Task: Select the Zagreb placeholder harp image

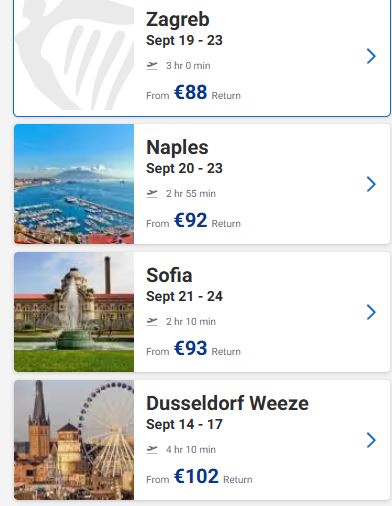Action: point(74,55)
